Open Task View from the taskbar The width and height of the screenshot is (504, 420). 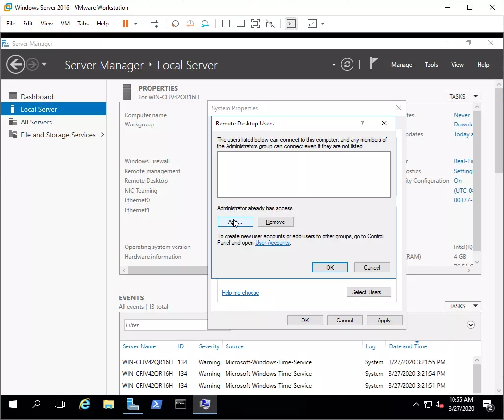(60, 404)
